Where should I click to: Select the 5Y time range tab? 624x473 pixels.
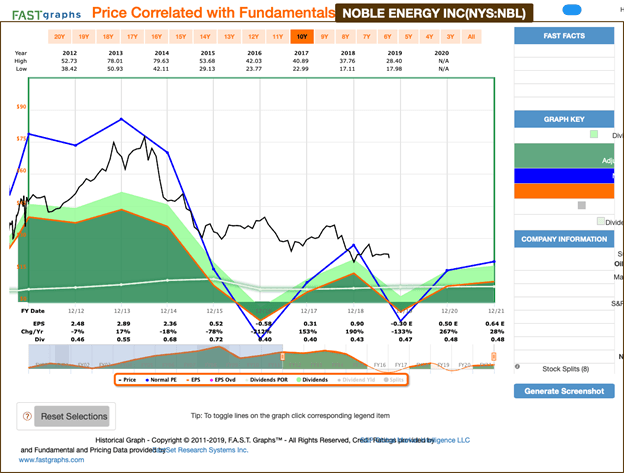point(409,37)
